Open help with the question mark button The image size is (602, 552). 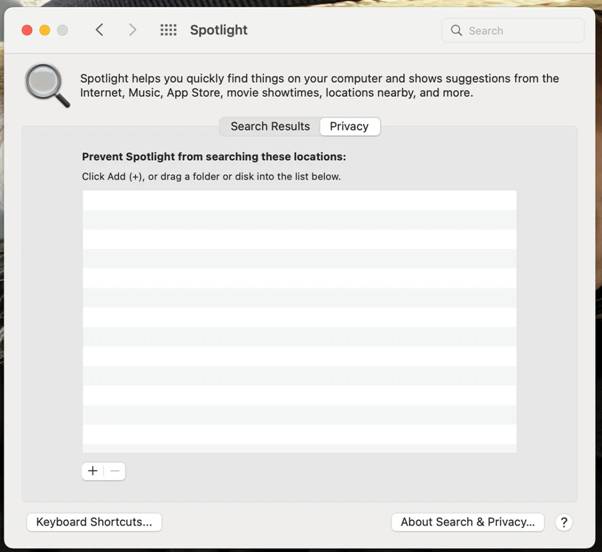click(564, 522)
